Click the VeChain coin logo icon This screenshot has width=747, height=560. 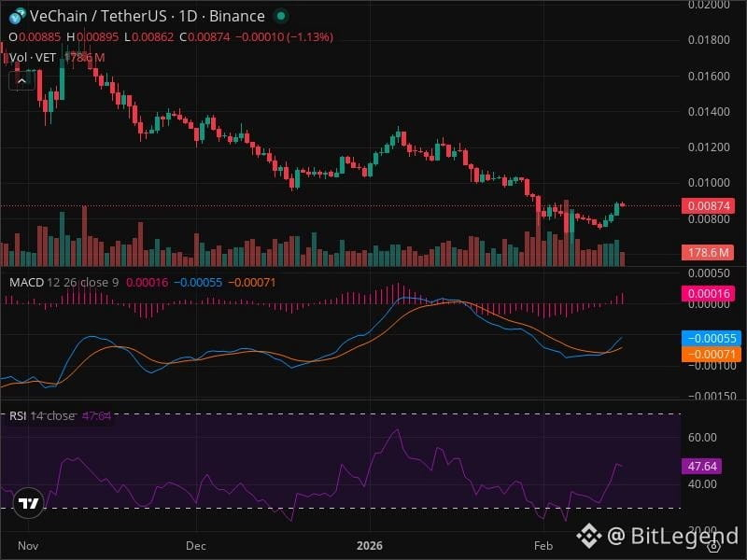click(17, 17)
